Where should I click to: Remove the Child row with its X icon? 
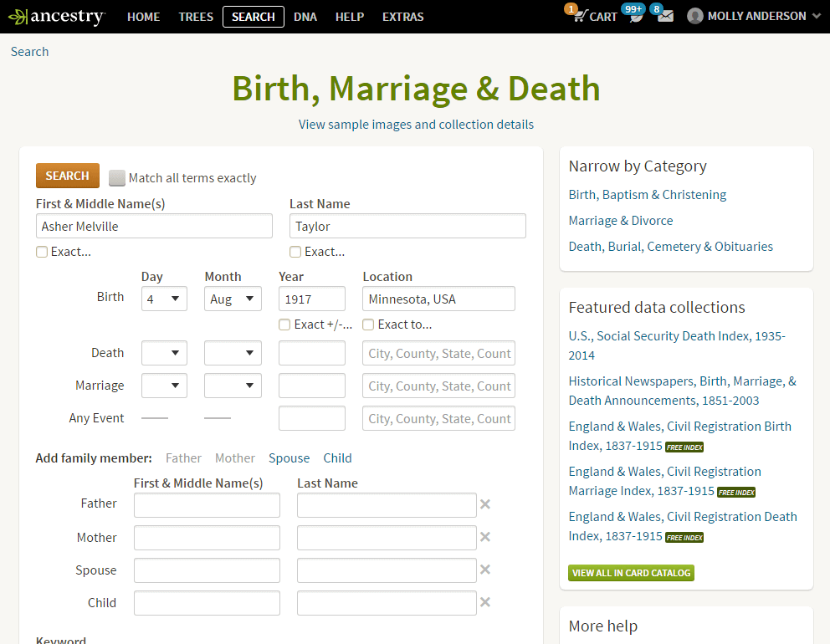[485, 602]
